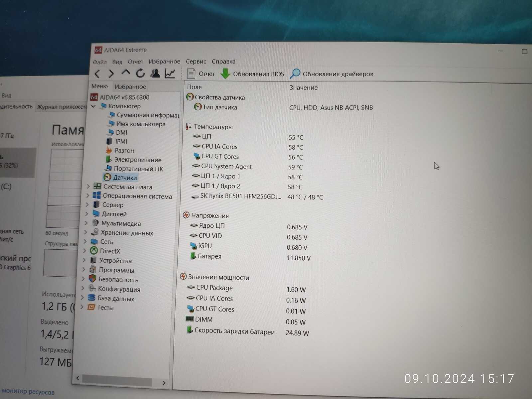
Task: Select the Портативный ПК tree item
Action: (134, 169)
